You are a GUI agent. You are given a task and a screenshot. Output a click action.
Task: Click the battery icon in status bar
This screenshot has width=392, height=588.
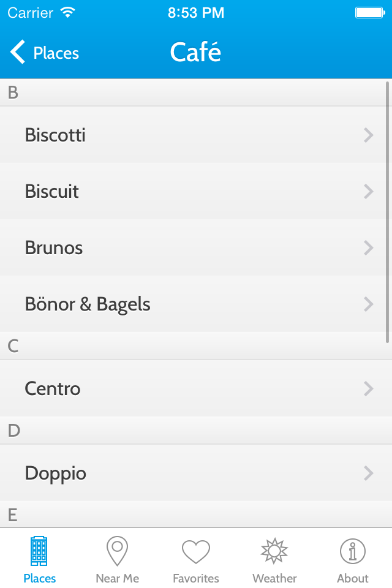pyautogui.click(x=370, y=13)
